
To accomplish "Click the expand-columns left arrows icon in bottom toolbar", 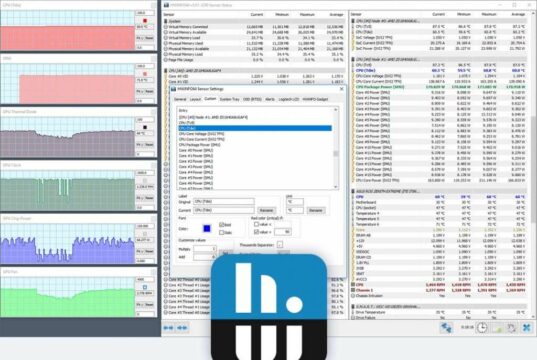I will point(168,328).
